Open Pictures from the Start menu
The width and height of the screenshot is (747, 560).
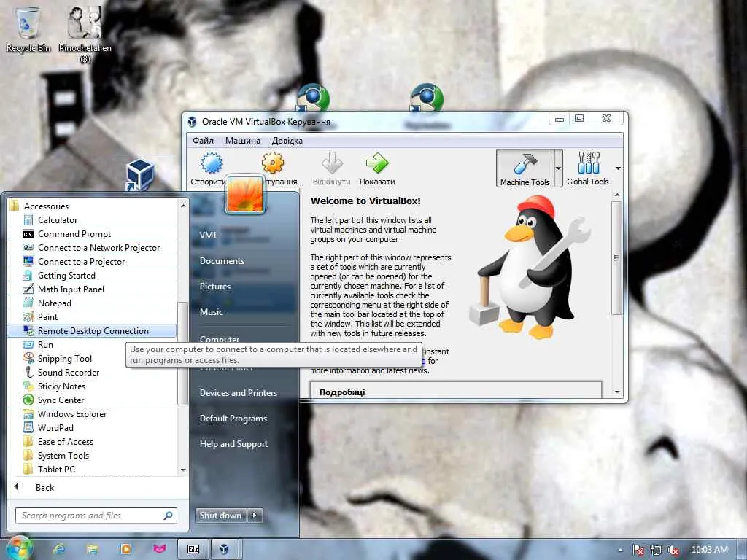tap(215, 286)
